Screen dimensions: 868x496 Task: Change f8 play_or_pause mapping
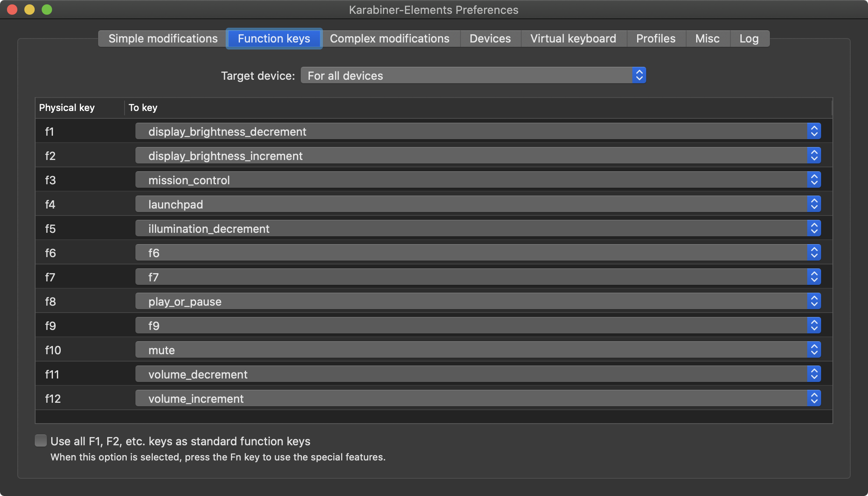pos(478,301)
